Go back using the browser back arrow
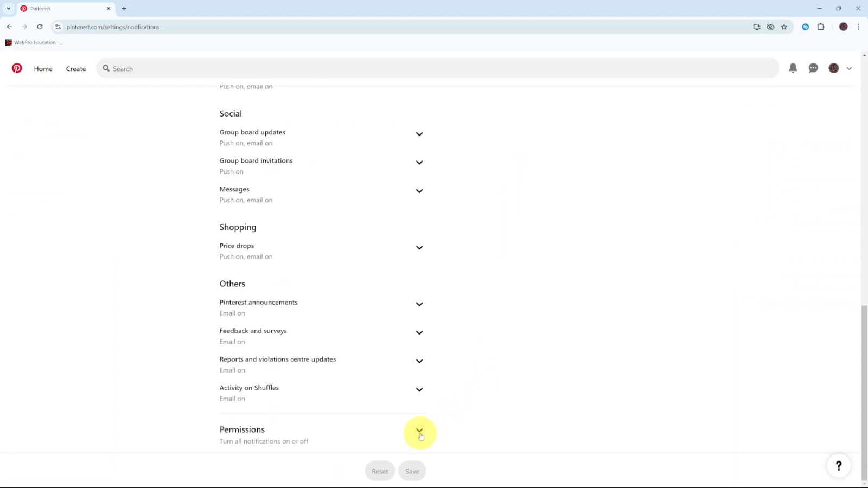 pos(9,27)
